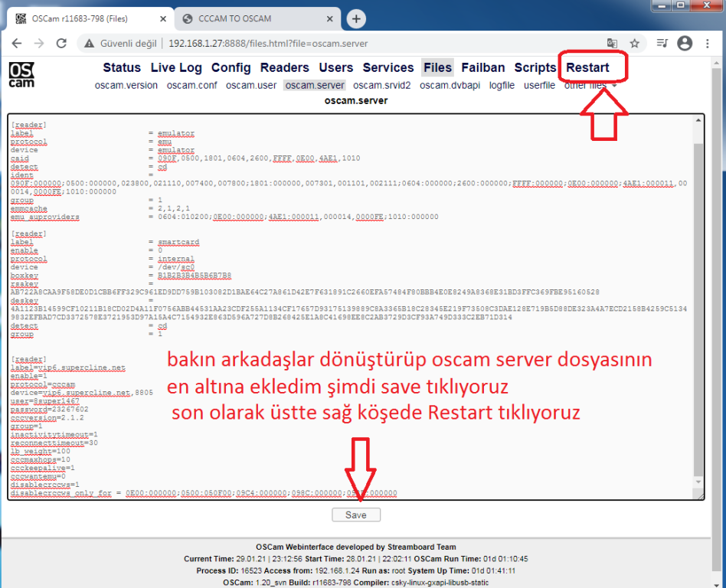
Task: Click the 'cccversion=2.1.2' line
Action: [47, 418]
